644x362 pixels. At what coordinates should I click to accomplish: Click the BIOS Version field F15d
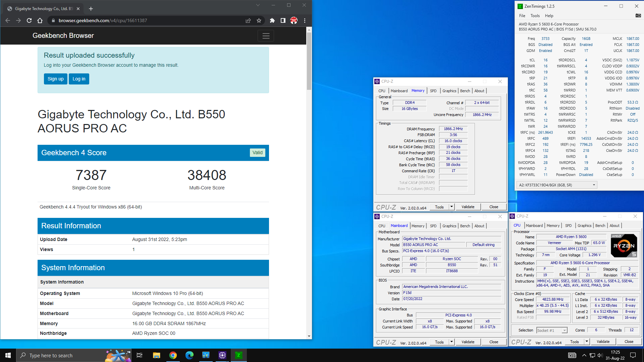451,293
